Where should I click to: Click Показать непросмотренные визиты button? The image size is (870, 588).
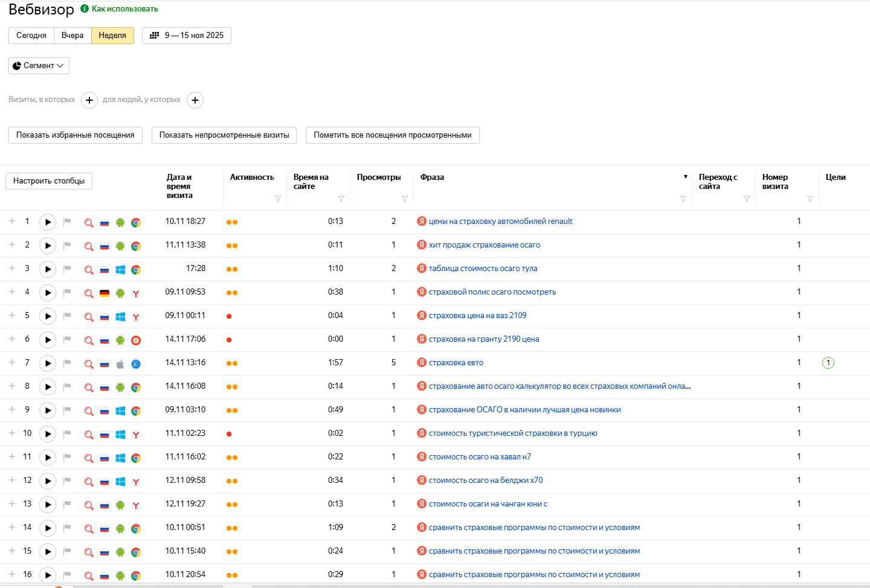[x=224, y=135]
